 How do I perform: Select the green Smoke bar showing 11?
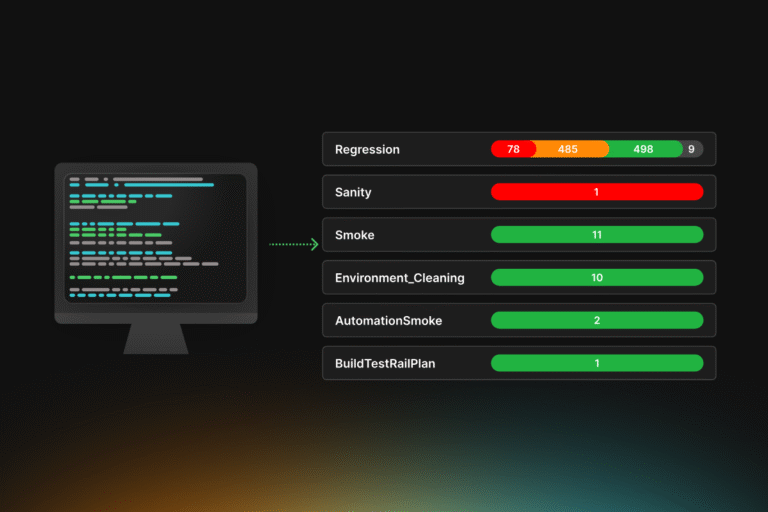[597, 235]
